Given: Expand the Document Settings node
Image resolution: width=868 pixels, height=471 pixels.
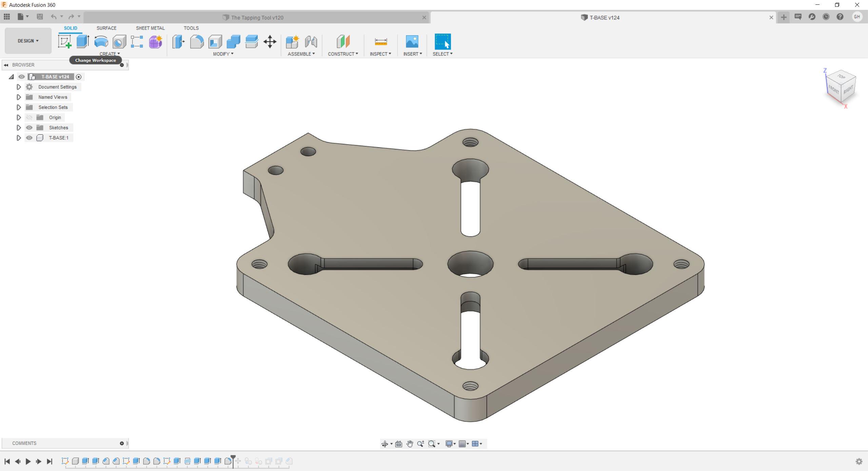Looking at the screenshot, I should (19, 87).
